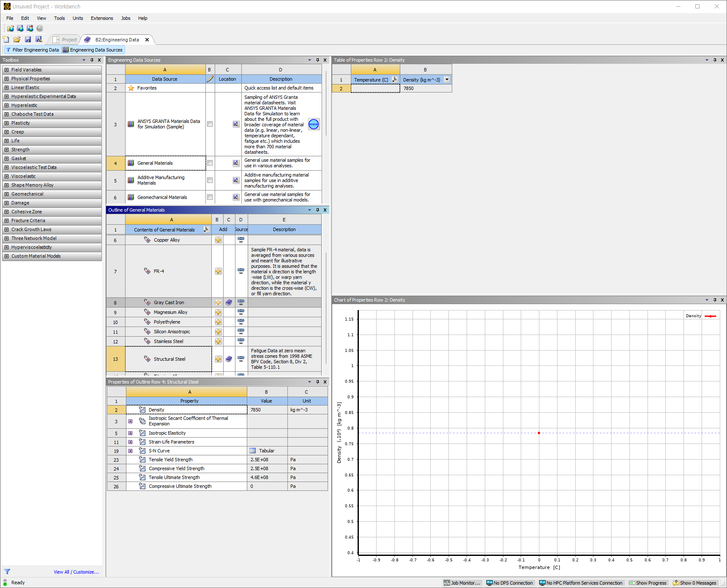
Task: Open the Extensions menu
Action: coord(102,18)
